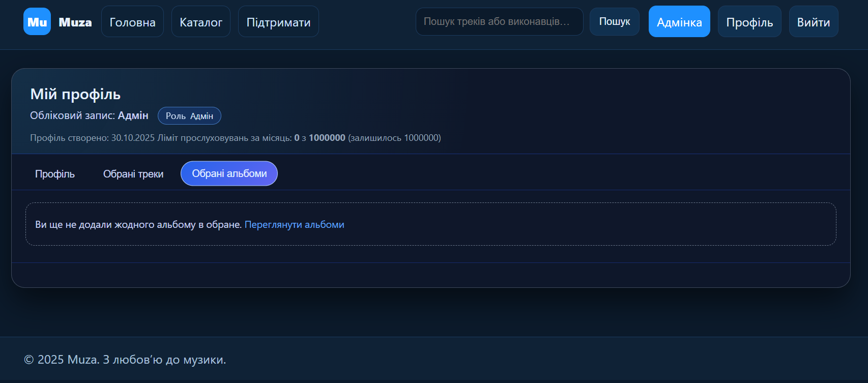Viewport: 868px width, 383px height.
Task: Go to the Головна page
Action: pyautogui.click(x=132, y=22)
